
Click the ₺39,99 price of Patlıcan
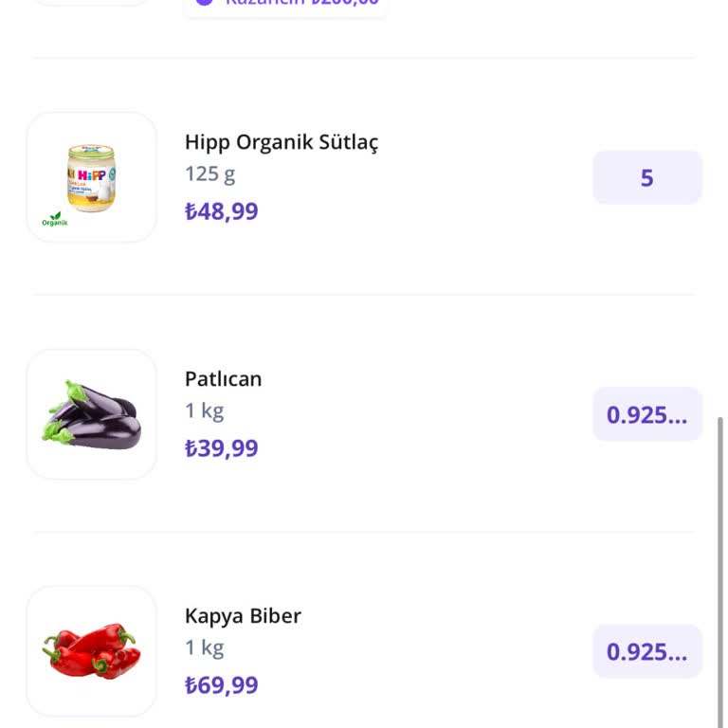pyautogui.click(x=222, y=448)
